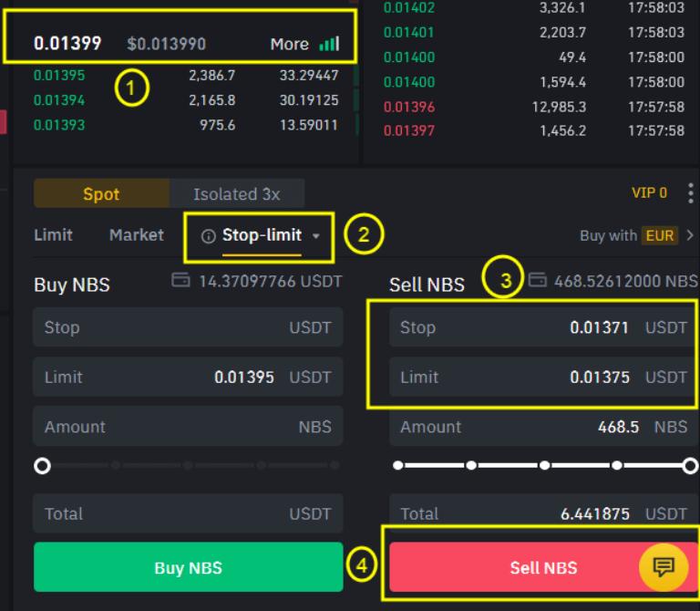
Task: Click the buy amount slider starting handle
Action: coord(42,466)
